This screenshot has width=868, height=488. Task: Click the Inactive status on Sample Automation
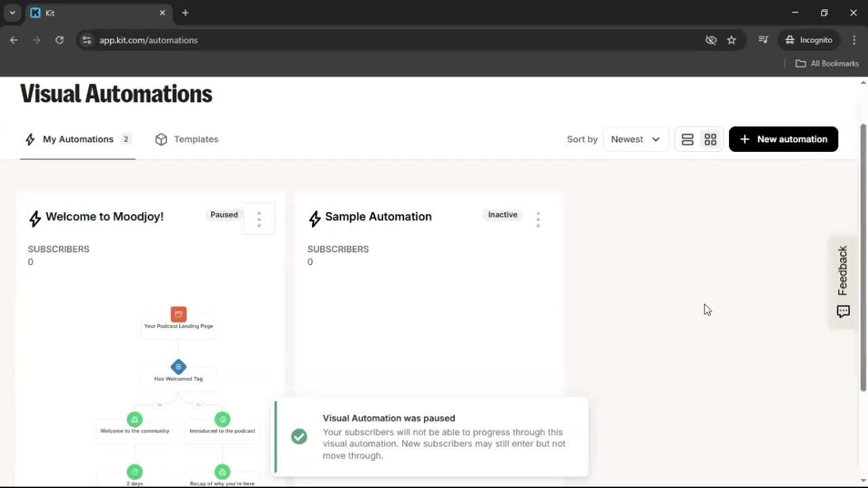click(502, 215)
